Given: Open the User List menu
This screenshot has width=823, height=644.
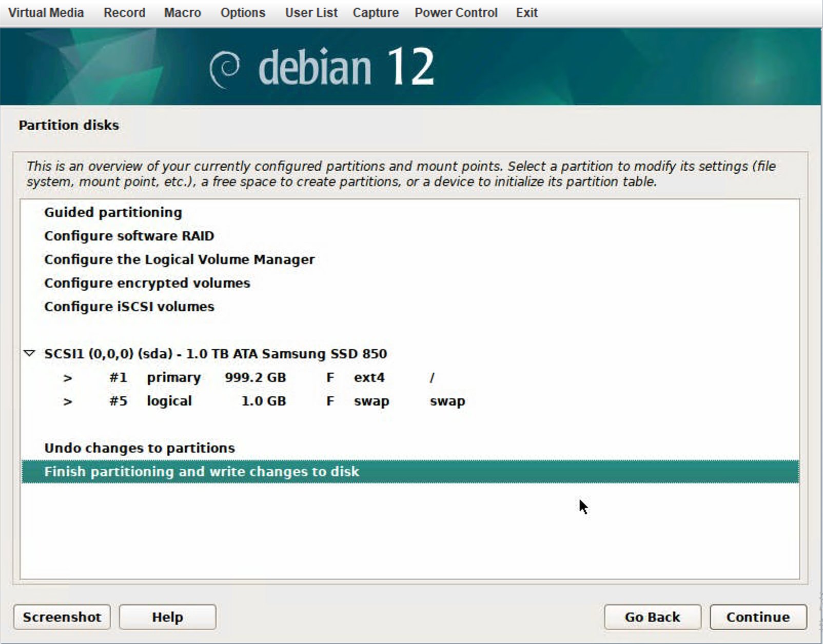Looking at the screenshot, I should point(311,13).
